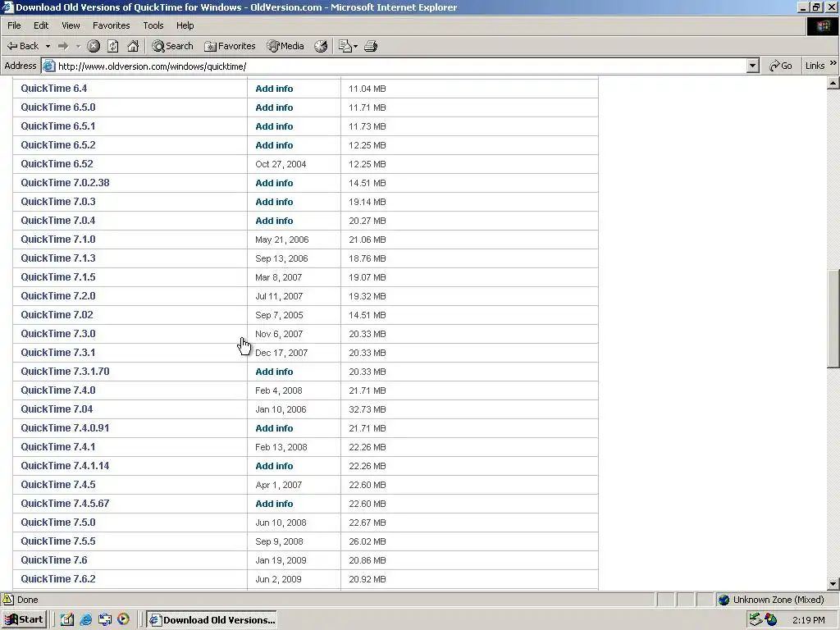Click the Go button
840x630 pixels.
(781, 66)
